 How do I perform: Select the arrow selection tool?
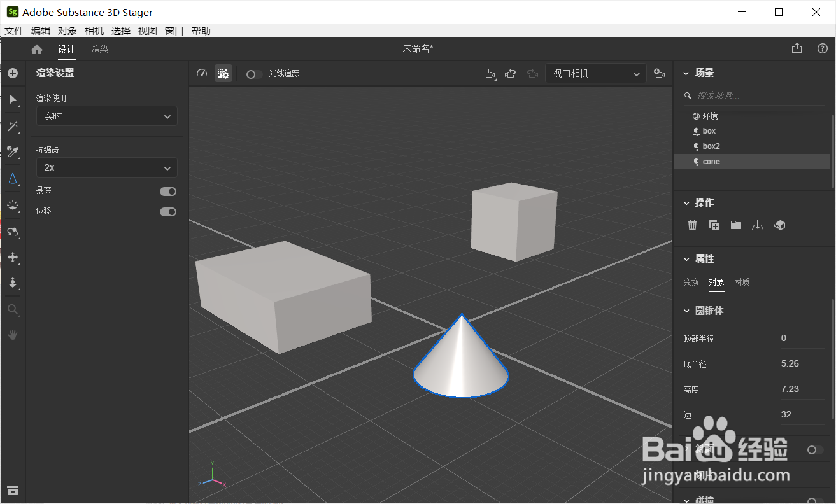tap(12, 100)
